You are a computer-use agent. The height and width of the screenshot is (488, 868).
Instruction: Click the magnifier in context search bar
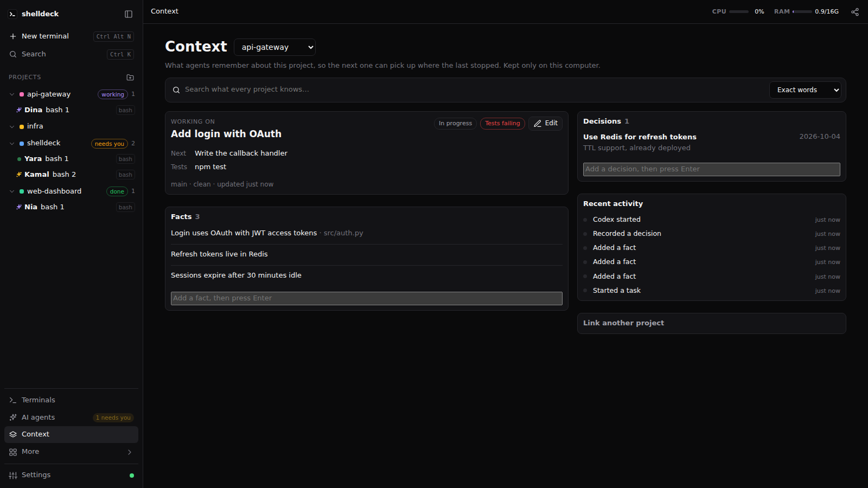[x=176, y=90]
